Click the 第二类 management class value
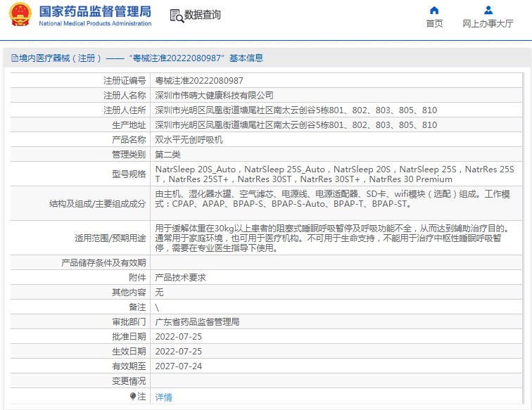 pyautogui.click(x=167, y=155)
